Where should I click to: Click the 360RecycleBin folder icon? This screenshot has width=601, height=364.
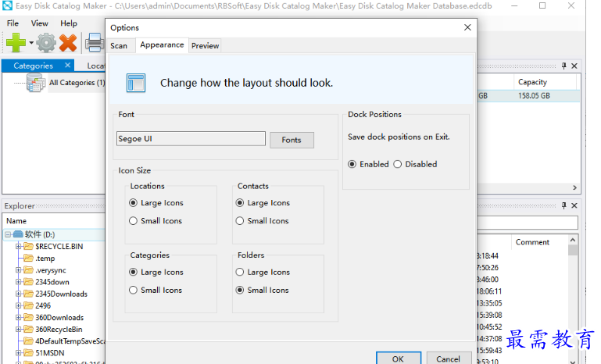point(28,329)
